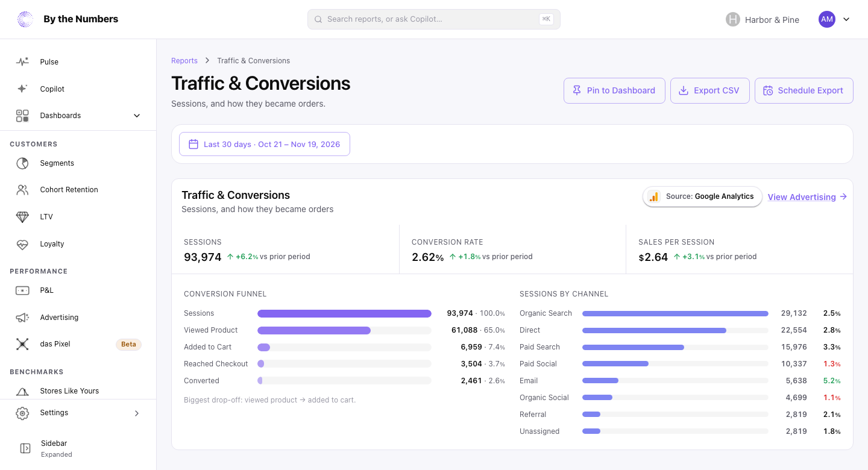
Task: Expand the Dashboards chevron
Action: coord(137,116)
